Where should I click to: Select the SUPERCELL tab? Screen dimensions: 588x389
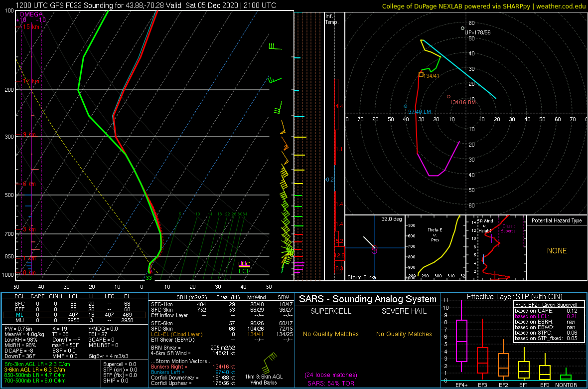coord(330,311)
